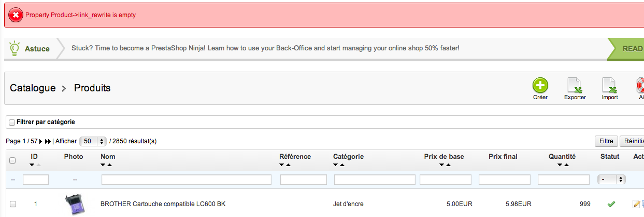Open the Catalogue breadcrumb
This screenshot has height=217, width=644.
pyautogui.click(x=33, y=88)
